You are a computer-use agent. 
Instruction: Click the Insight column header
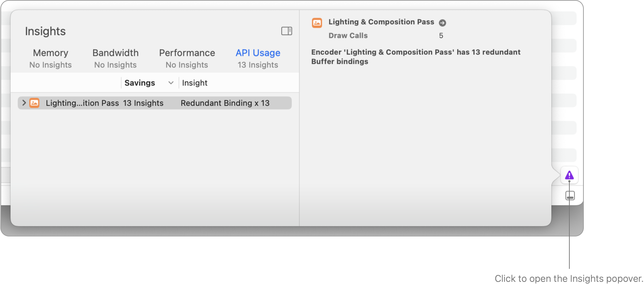[194, 83]
